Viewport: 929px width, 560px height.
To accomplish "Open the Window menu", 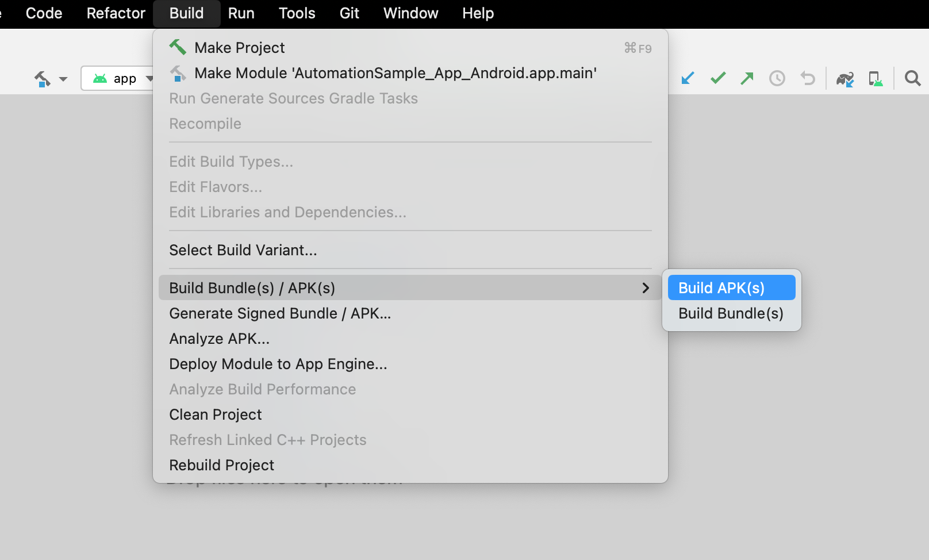I will [410, 13].
